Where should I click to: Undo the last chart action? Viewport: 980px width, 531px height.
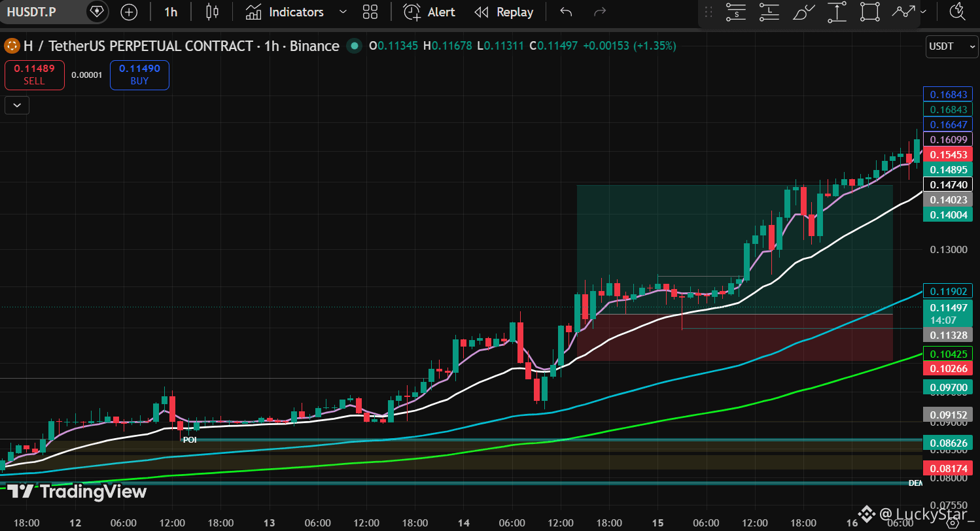566,12
